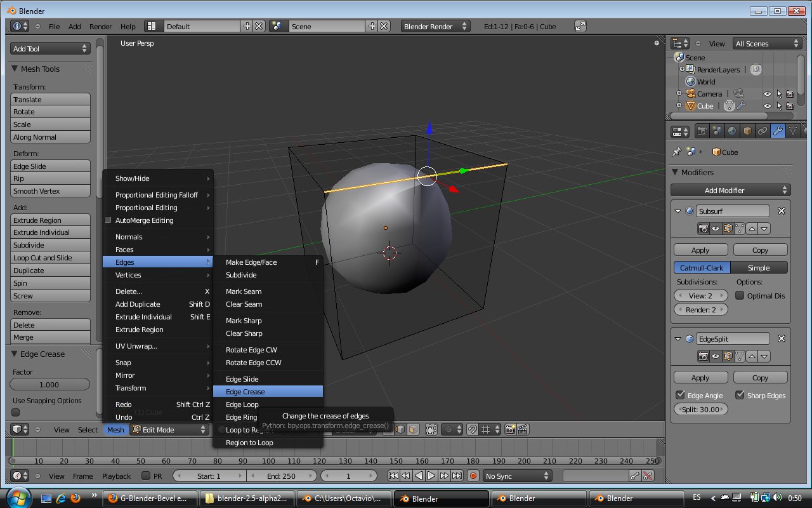The width and height of the screenshot is (812, 508).
Task: Open the Object properties cube icon
Action: [x=747, y=131]
